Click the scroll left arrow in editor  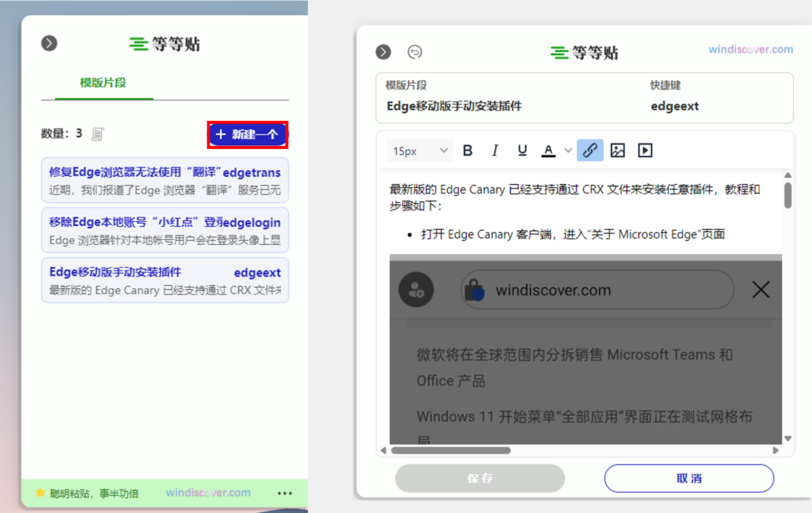[384, 451]
